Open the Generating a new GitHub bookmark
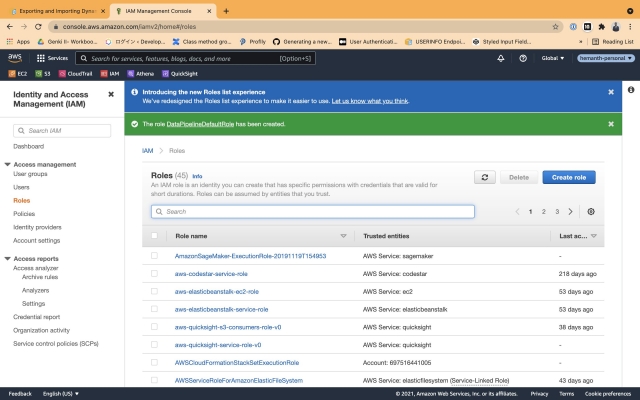 coord(302,42)
